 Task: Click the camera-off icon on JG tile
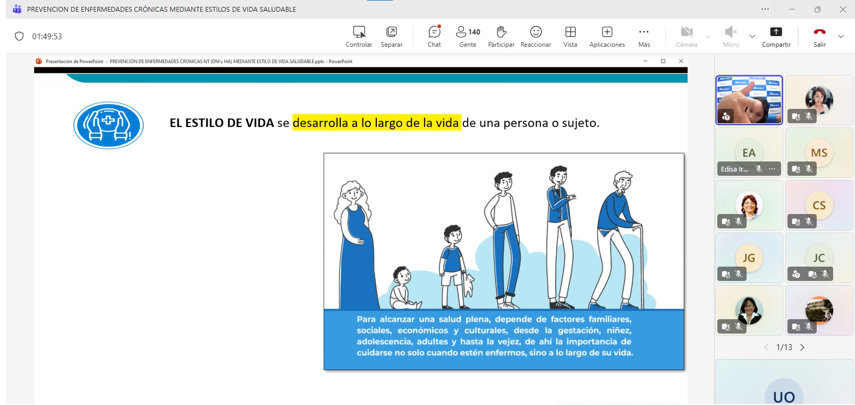tap(726, 274)
